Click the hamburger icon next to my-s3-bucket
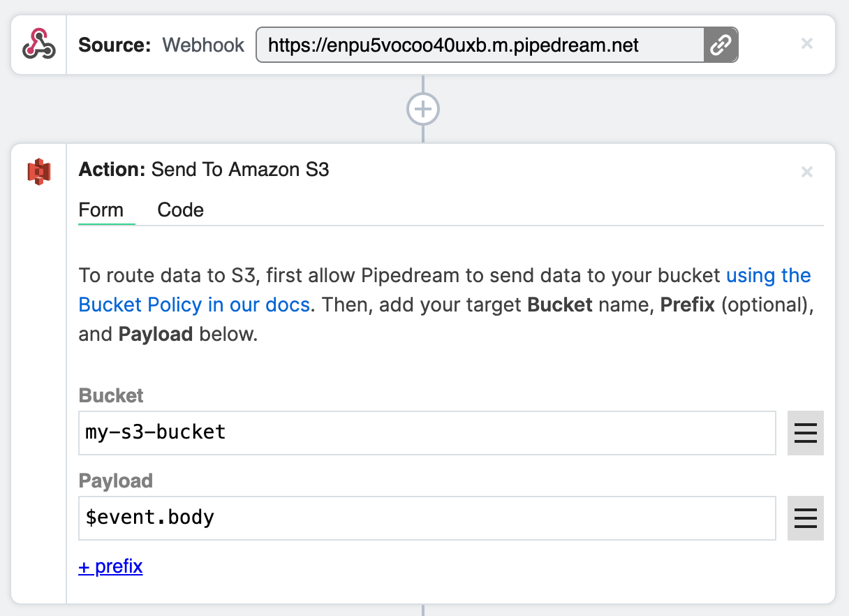 805,433
